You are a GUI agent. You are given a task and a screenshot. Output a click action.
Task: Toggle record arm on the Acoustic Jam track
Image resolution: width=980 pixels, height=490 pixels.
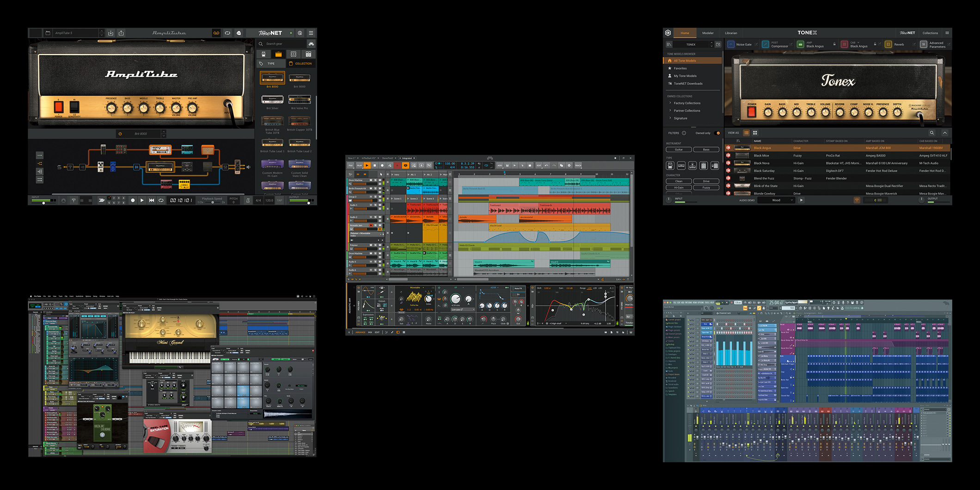(371, 225)
